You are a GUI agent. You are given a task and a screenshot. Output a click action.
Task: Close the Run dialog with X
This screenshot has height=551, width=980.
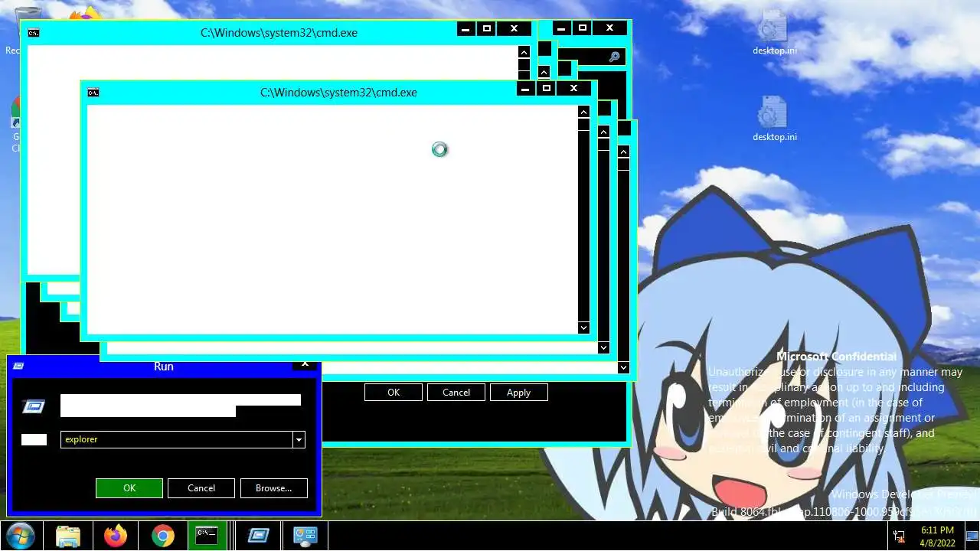[x=305, y=364]
